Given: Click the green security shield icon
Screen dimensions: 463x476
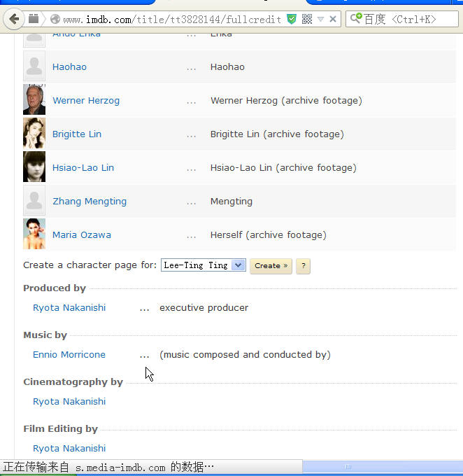Looking at the screenshot, I should (291, 20).
